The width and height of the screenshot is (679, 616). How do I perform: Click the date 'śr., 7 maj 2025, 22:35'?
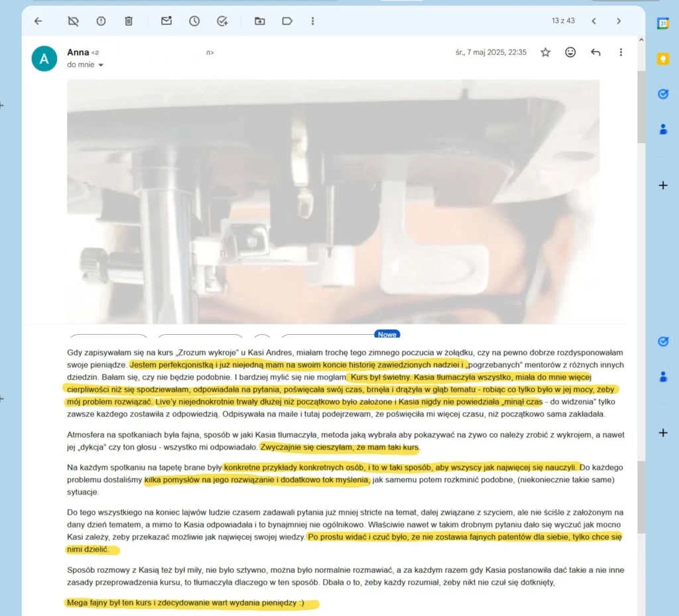[491, 52]
